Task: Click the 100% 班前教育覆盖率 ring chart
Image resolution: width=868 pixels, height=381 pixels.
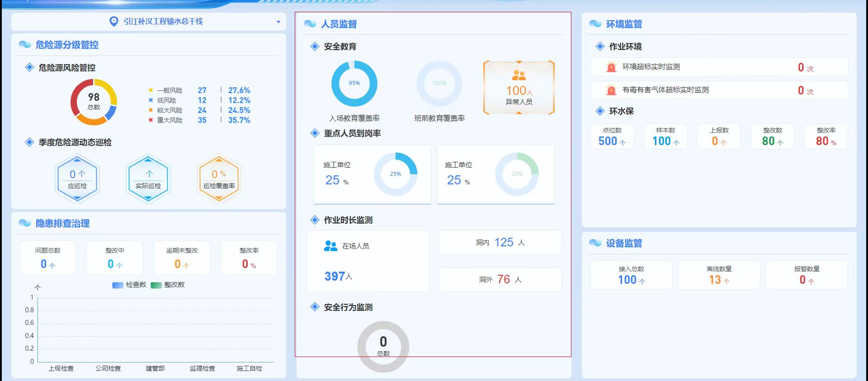Action: (x=439, y=84)
